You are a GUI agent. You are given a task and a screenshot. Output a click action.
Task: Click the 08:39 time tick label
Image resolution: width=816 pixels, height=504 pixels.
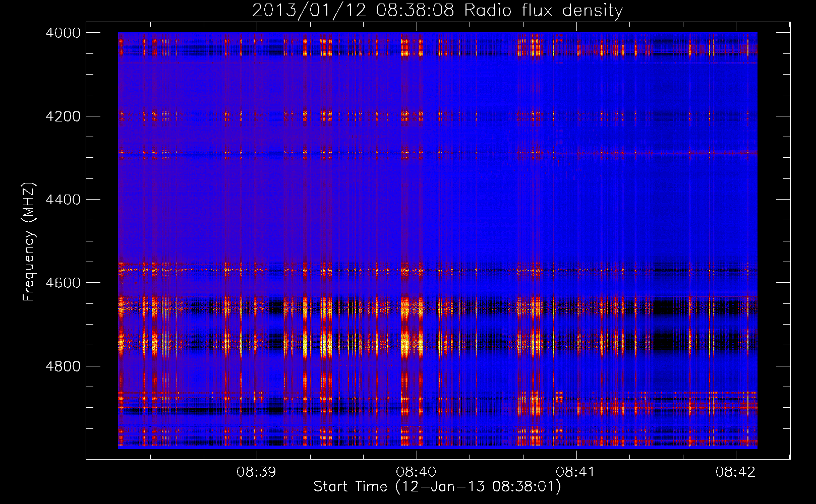[x=256, y=472]
